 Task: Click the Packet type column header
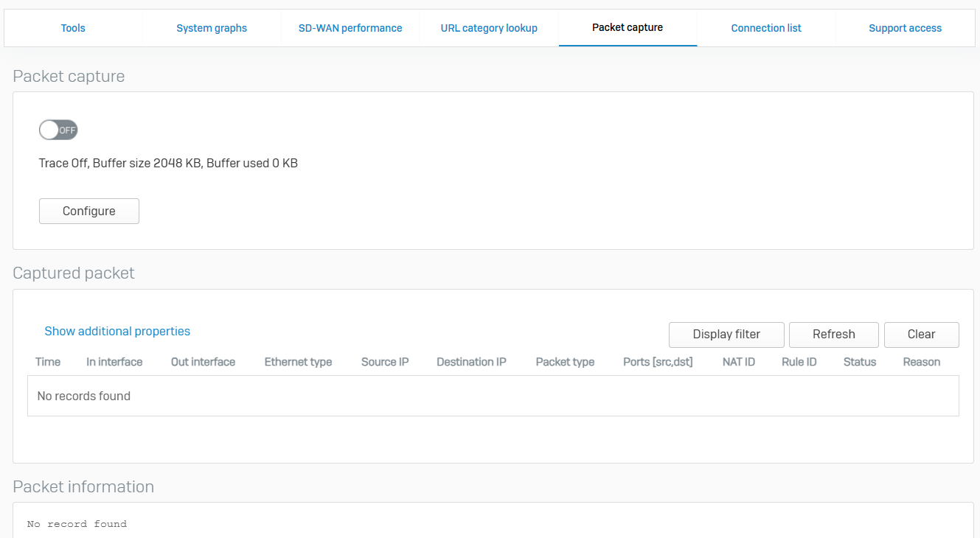pos(565,362)
